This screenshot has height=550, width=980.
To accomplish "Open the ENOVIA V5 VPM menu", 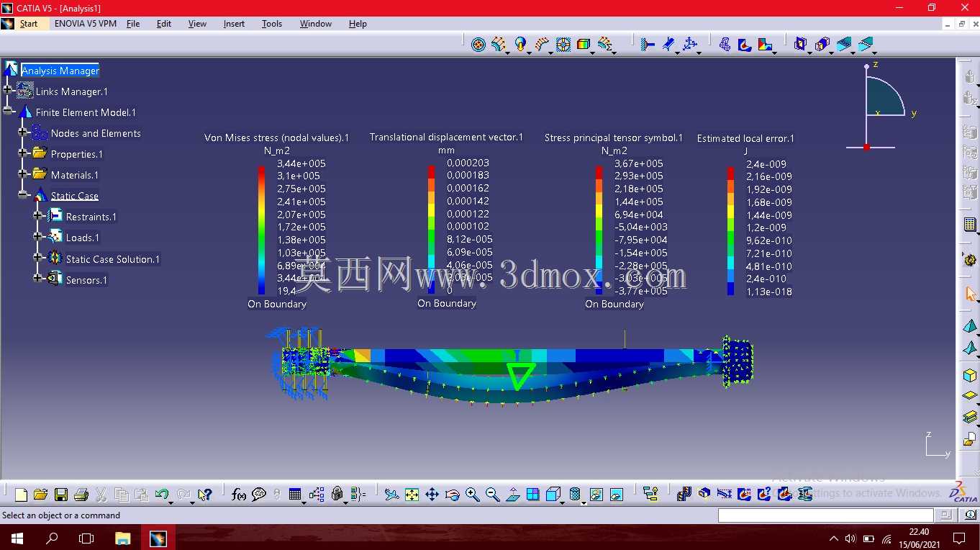I will [x=86, y=24].
